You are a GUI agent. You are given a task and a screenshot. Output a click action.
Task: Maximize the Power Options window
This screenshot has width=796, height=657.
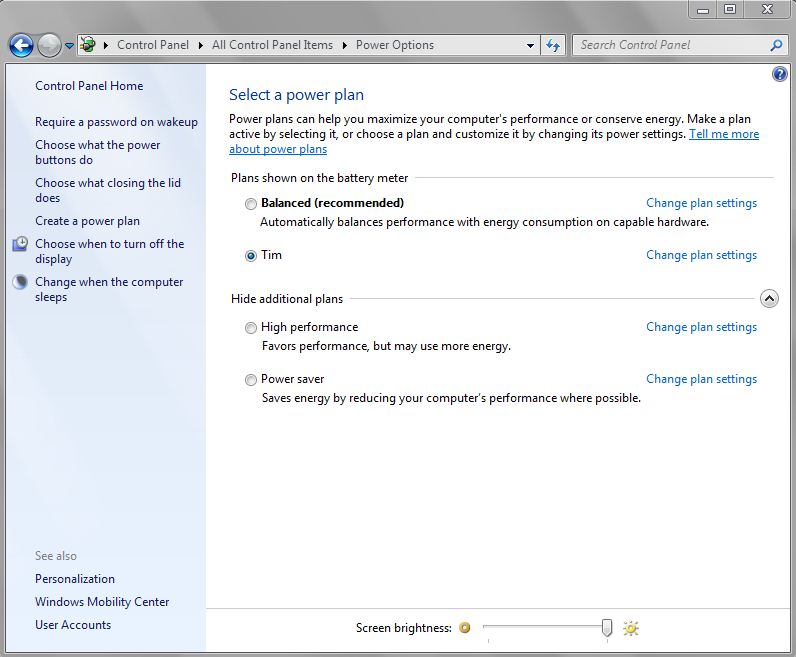[x=730, y=10]
